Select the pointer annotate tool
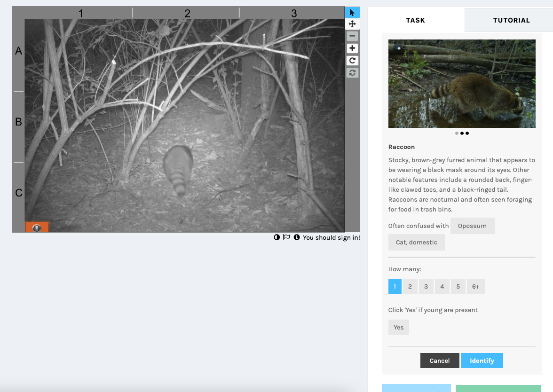 coord(352,12)
